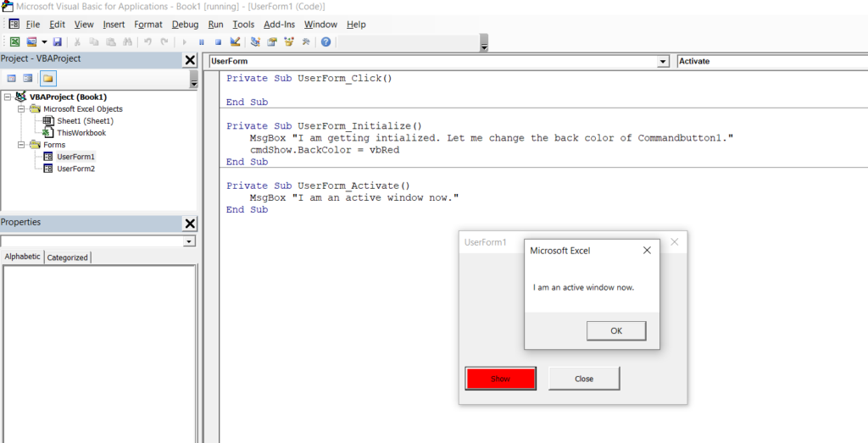Viewport: 868px width, 443px height.
Task: Stop execution with the Reset icon
Action: click(218, 42)
